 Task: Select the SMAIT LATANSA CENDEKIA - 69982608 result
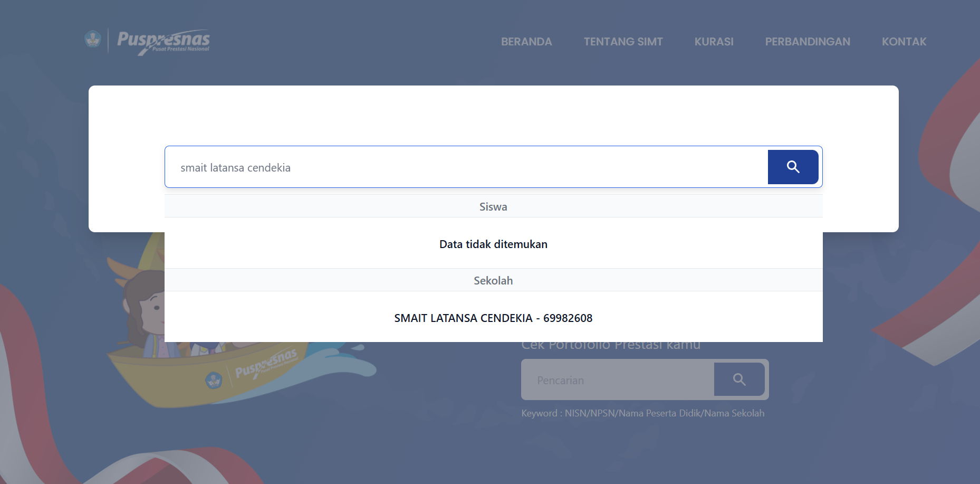coord(493,318)
